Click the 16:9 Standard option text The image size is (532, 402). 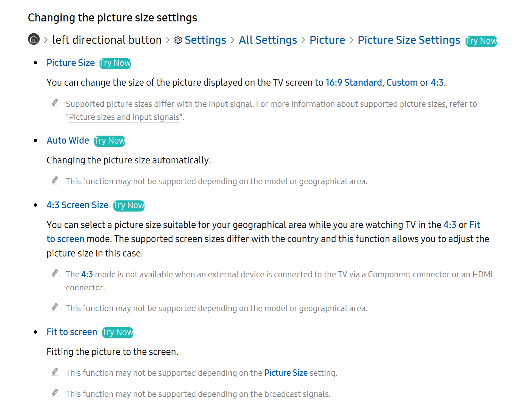tap(353, 83)
